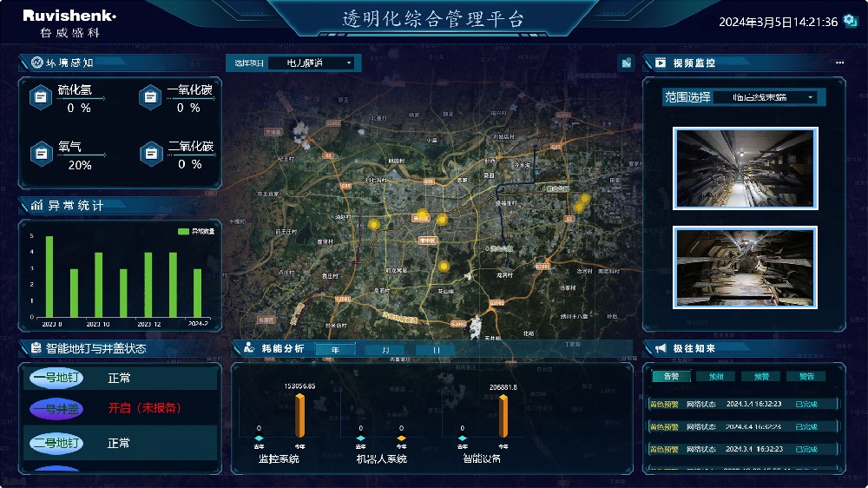Image resolution: width=868 pixels, height=488 pixels.
Task: Click the 耗能分析 panel icon
Action: (249, 348)
